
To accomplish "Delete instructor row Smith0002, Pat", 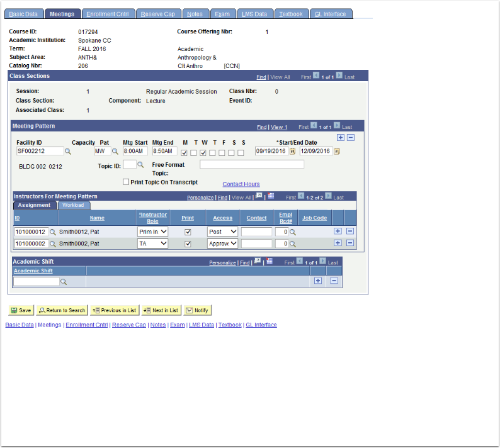I will pyautogui.click(x=350, y=243).
